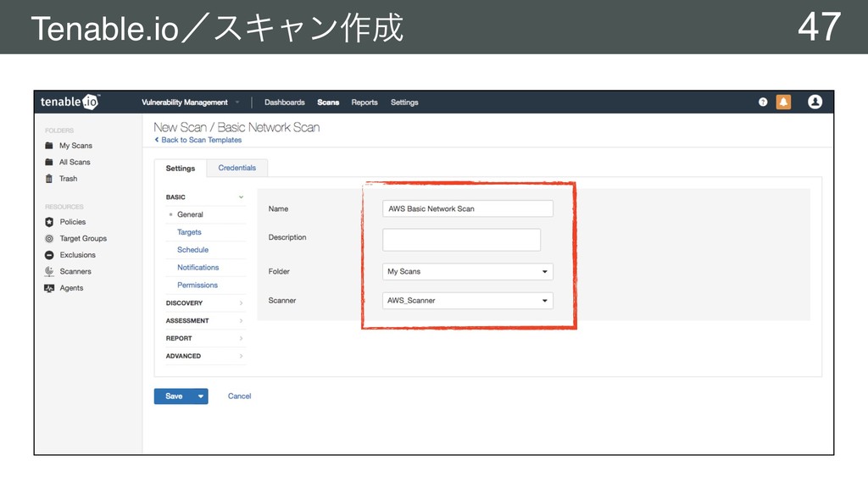The height and width of the screenshot is (488, 868).
Task: Select the General settings item
Action: click(x=190, y=214)
